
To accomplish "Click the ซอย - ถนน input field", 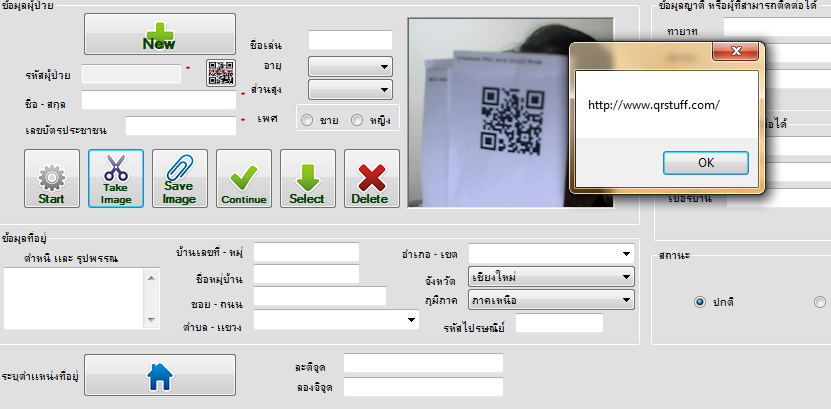I will click(x=320, y=296).
